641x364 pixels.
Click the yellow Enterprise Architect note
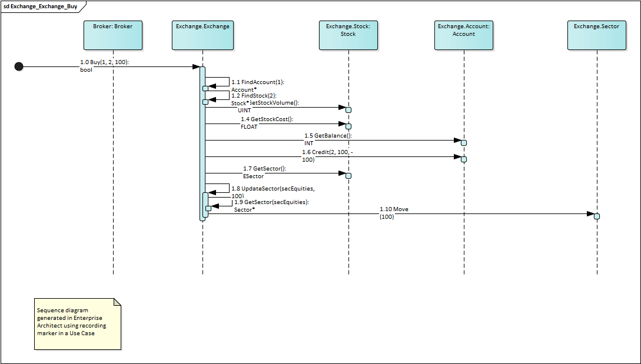point(78,323)
